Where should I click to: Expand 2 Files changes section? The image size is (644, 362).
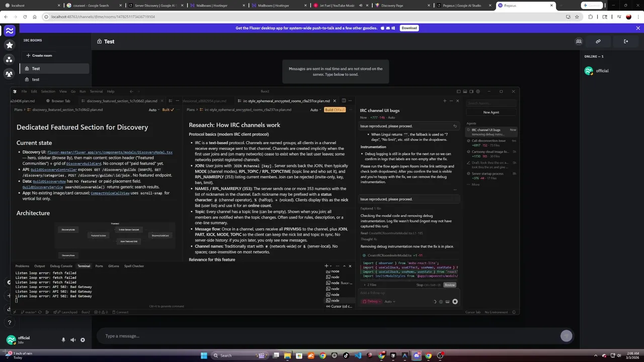370,285
